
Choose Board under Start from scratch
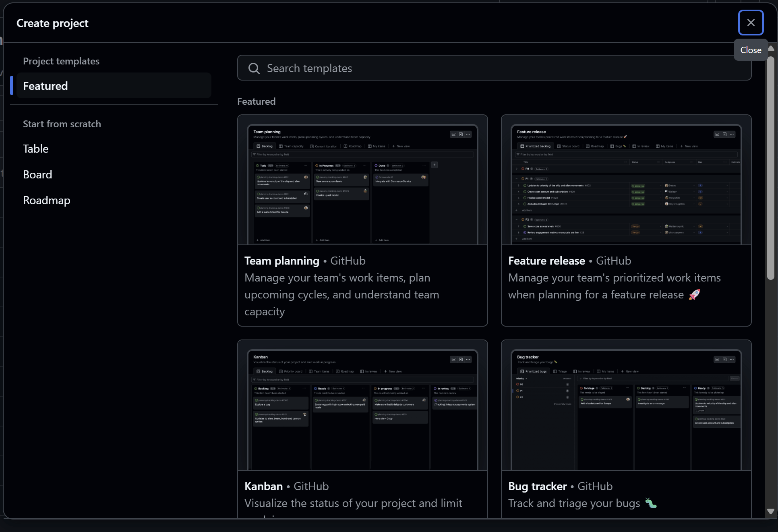pos(37,174)
